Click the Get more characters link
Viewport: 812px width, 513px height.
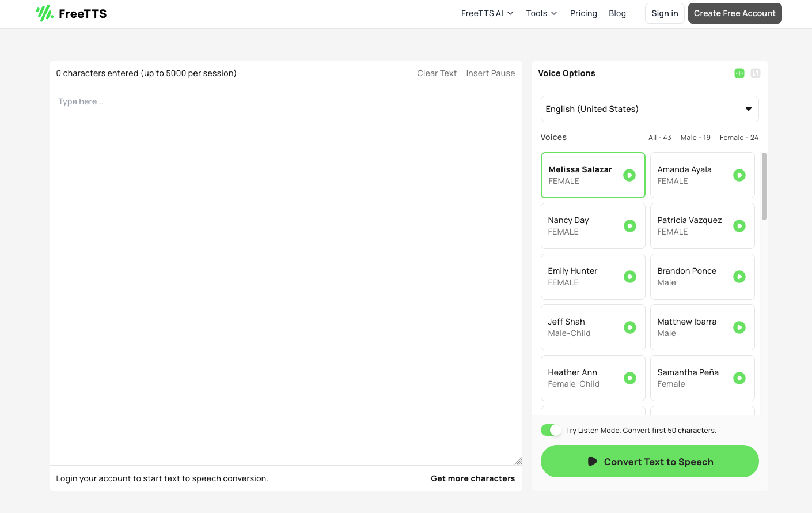(472, 478)
